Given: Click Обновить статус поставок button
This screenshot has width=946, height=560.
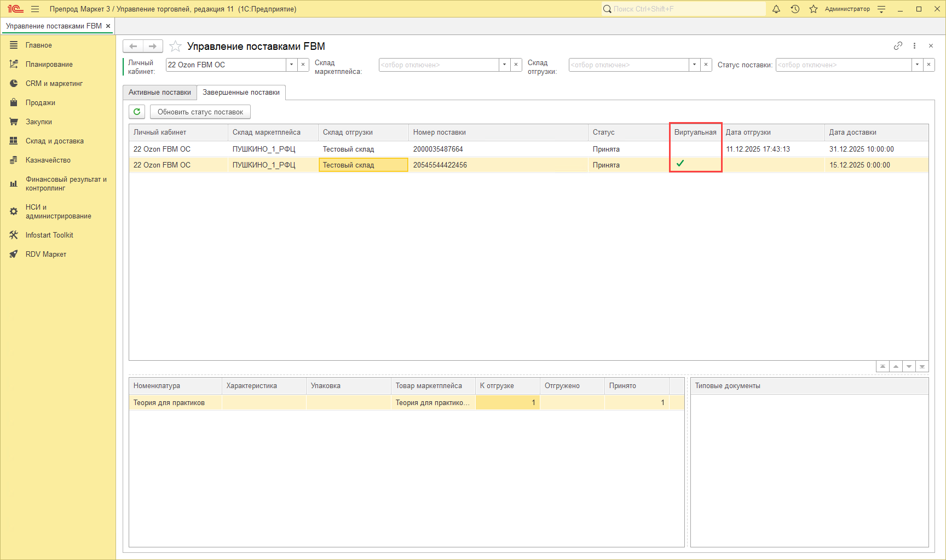Looking at the screenshot, I should click(x=200, y=112).
